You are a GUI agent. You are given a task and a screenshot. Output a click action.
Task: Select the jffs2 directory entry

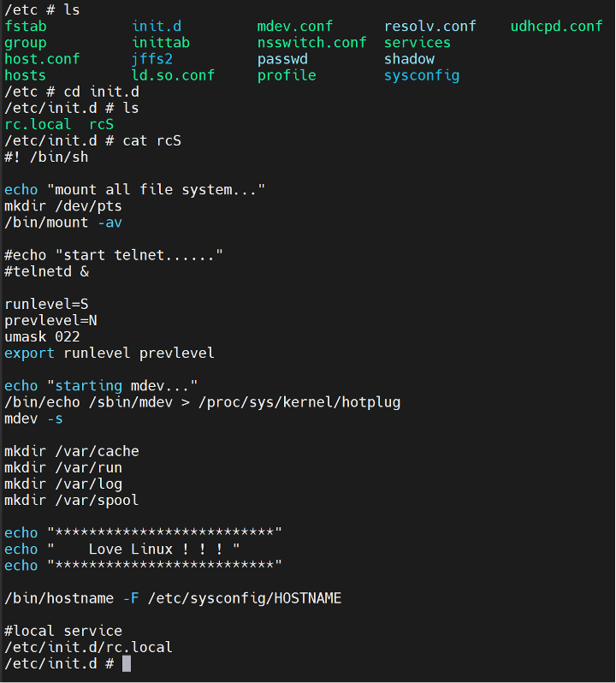pyautogui.click(x=152, y=59)
